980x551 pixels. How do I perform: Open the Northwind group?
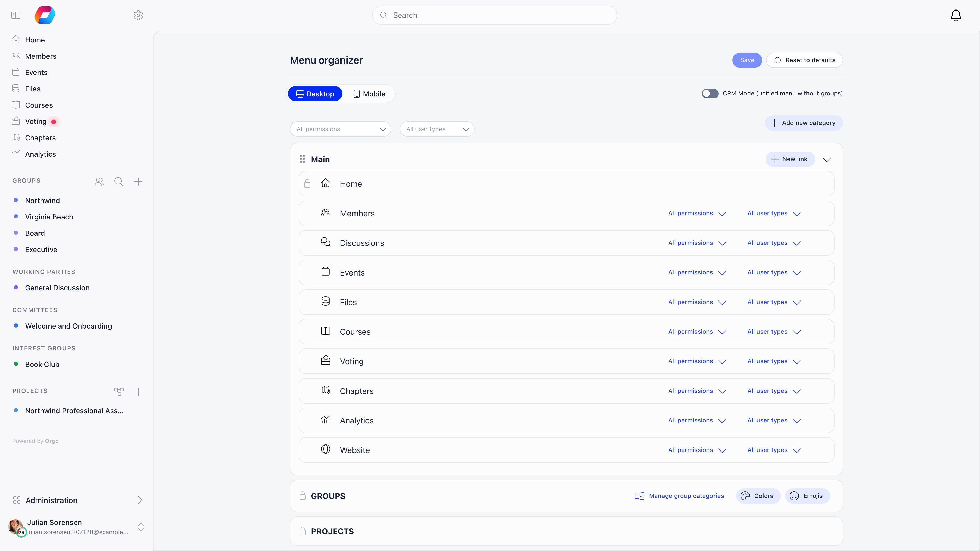tap(43, 201)
